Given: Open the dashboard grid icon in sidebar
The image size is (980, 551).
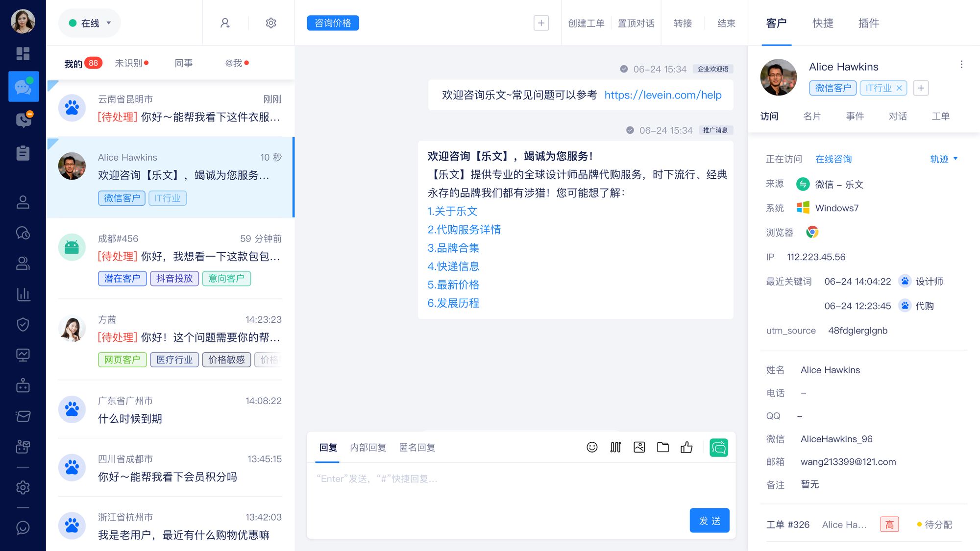Looking at the screenshot, I should pyautogui.click(x=23, y=53).
